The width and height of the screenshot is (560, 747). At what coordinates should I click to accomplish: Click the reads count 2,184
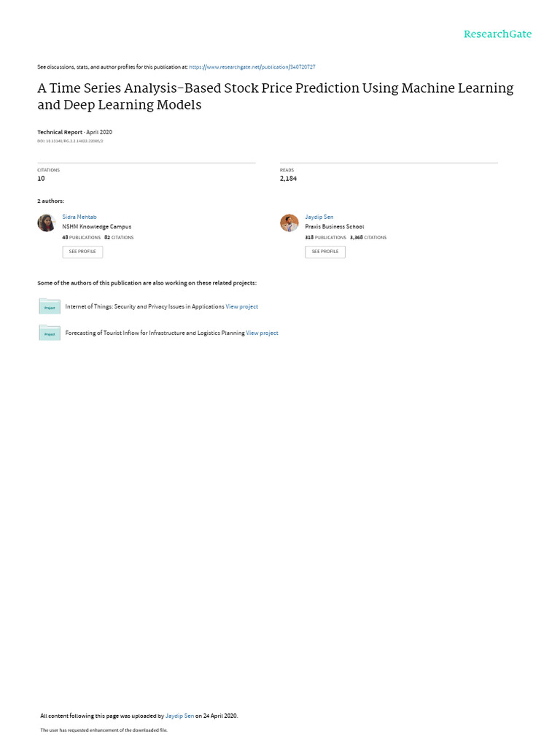pyautogui.click(x=288, y=178)
